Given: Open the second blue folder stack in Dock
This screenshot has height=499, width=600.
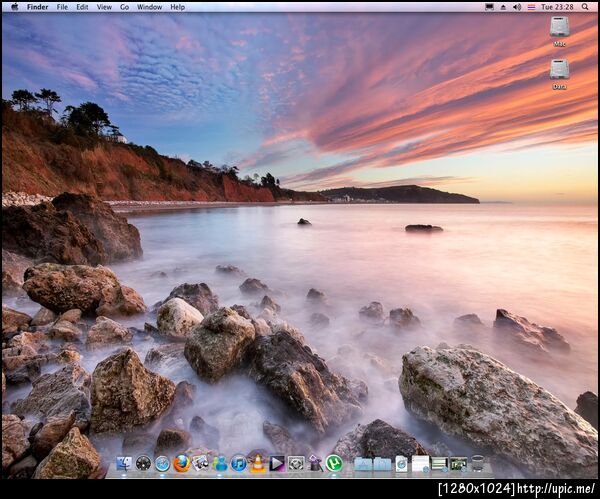Looking at the screenshot, I should [x=382, y=464].
